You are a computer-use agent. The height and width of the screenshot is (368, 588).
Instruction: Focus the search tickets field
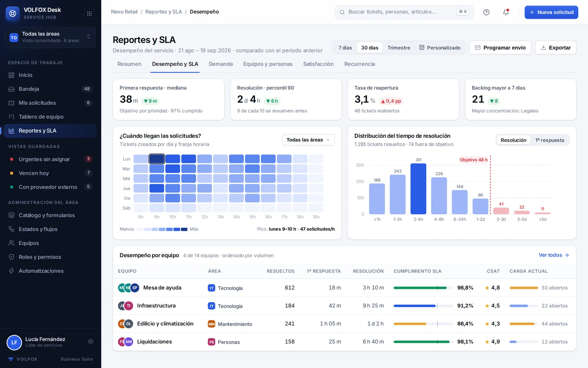[x=404, y=12]
